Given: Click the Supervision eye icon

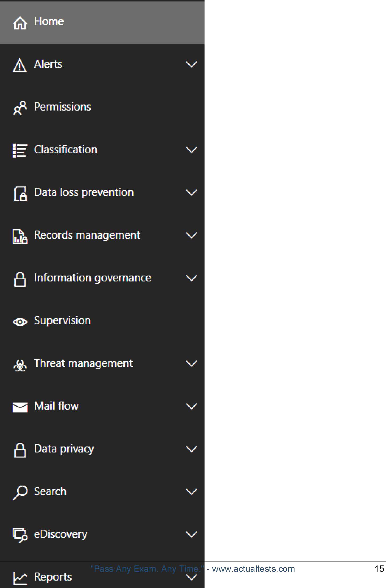Looking at the screenshot, I should point(20,322).
